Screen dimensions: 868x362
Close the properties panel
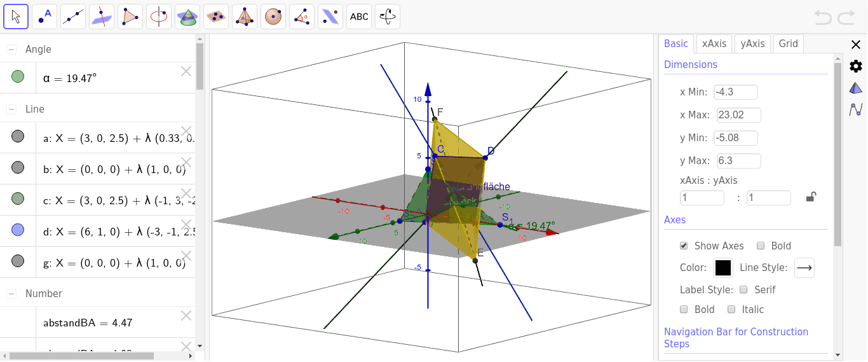tap(855, 44)
